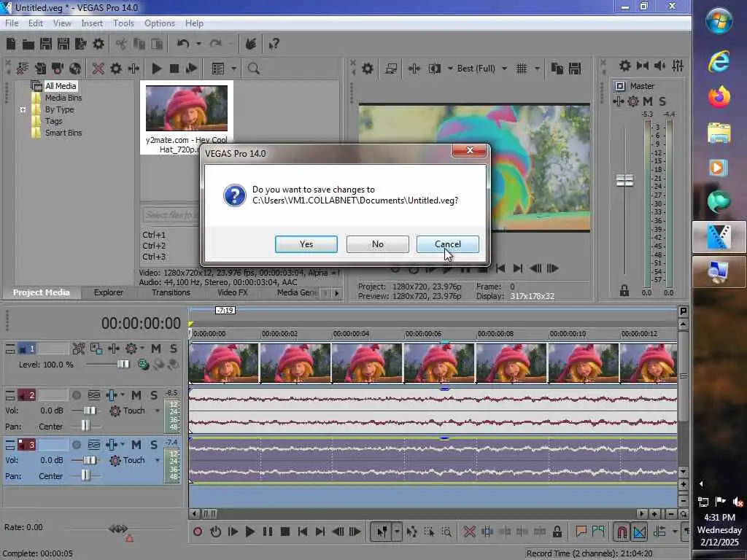Switch to the Video FX tab
The width and height of the screenshot is (747, 560).
point(233,292)
